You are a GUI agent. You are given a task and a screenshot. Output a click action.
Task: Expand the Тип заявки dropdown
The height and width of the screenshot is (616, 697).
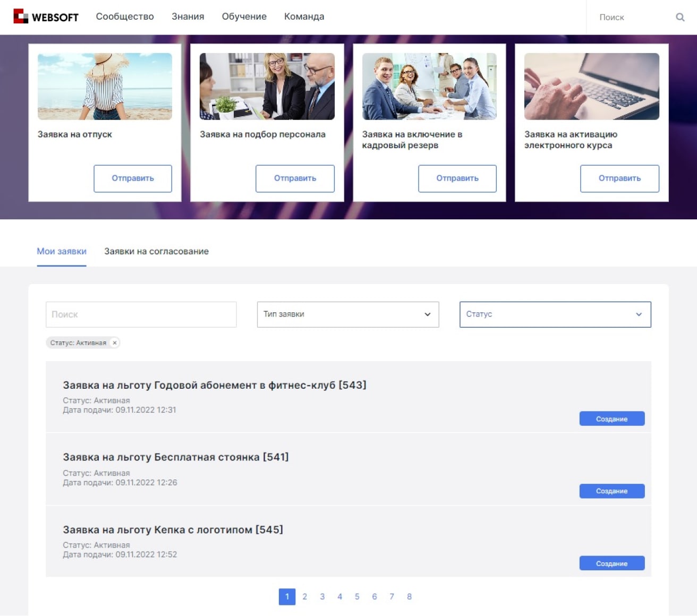(x=348, y=314)
